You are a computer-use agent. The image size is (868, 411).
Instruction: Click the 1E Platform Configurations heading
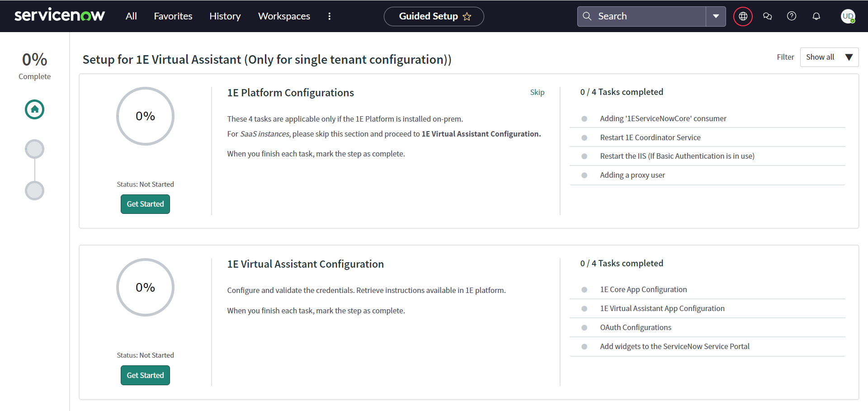(290, 93)
